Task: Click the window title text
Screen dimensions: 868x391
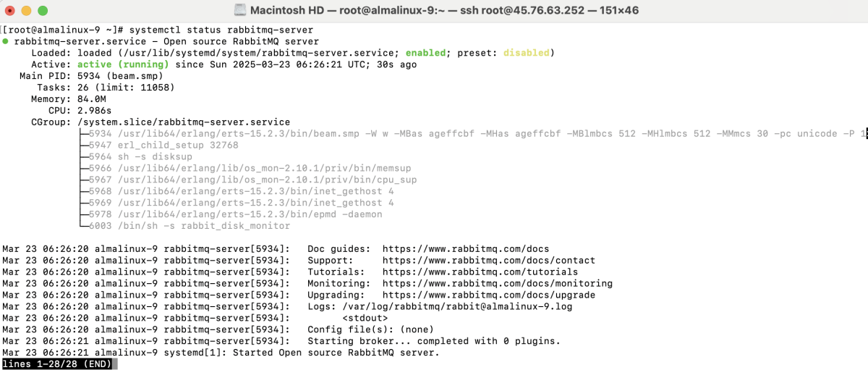Action: pos(444,10)
